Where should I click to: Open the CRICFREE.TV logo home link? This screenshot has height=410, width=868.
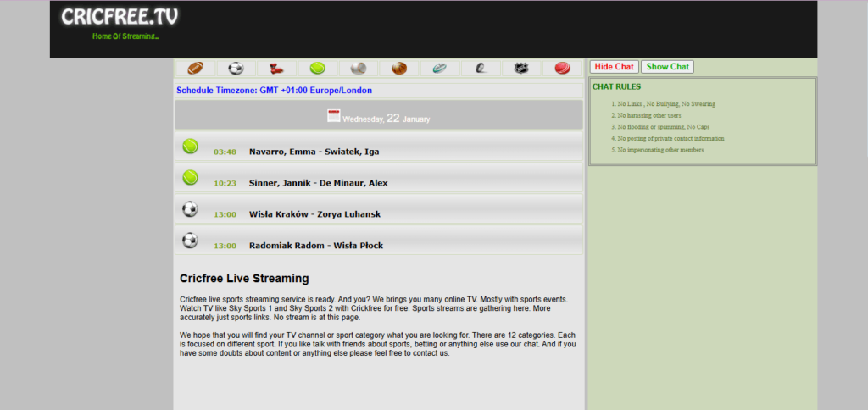[120, 17]
